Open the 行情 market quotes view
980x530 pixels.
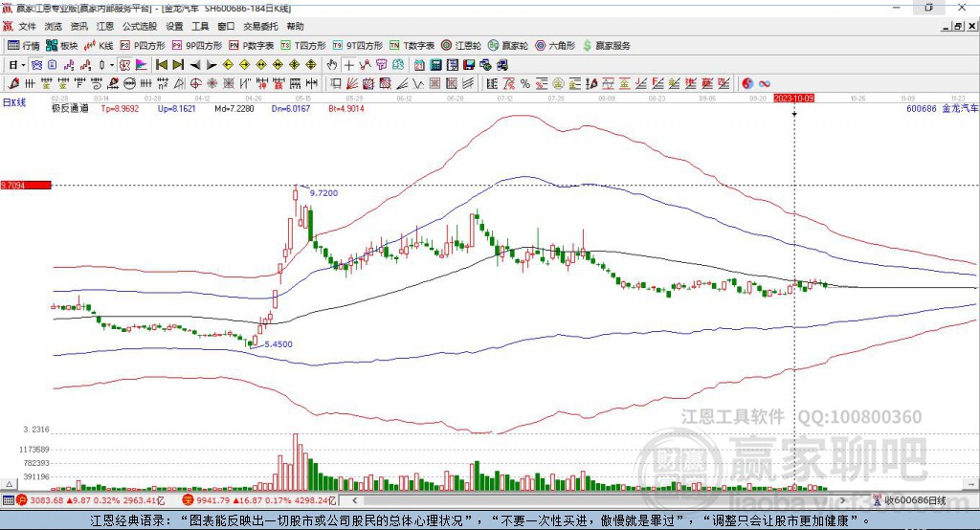point(24,46)
